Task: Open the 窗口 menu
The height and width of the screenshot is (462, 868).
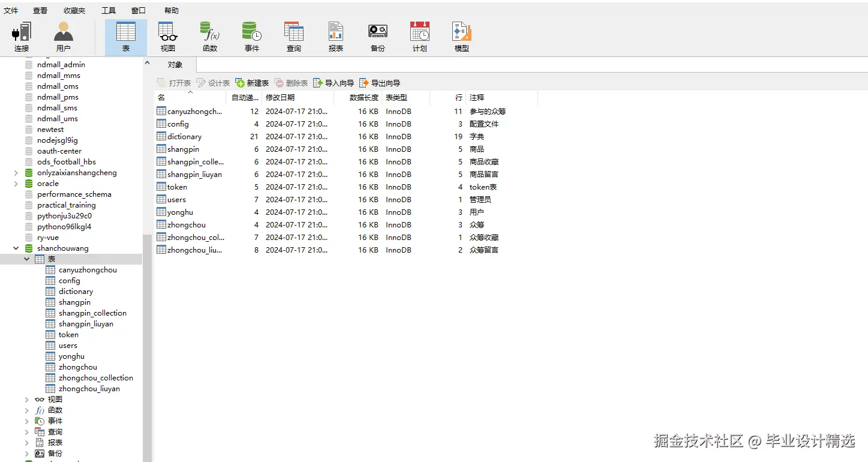Action: click(139, 10)
